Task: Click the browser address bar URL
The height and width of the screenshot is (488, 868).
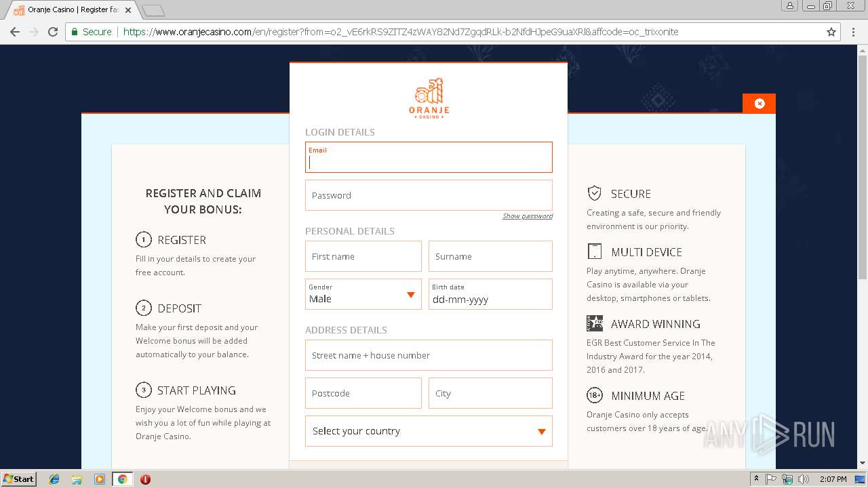Action: (400, 32)
